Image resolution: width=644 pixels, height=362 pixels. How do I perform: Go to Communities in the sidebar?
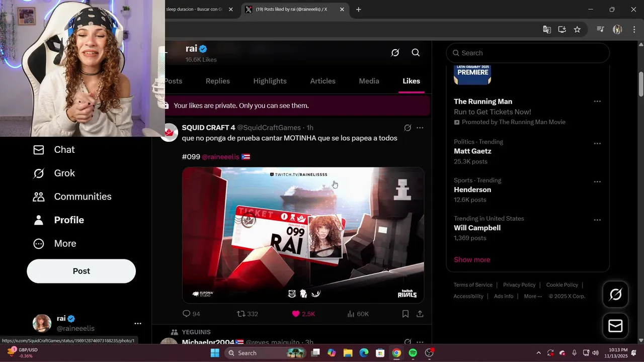(72, 197)
